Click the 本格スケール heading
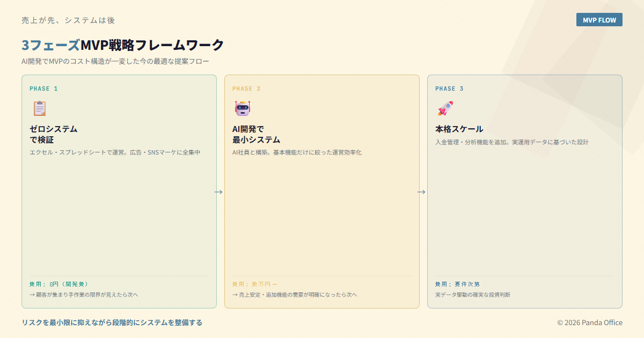The height and width of the screenshot is (338, 644). click(x=459, y=129)
